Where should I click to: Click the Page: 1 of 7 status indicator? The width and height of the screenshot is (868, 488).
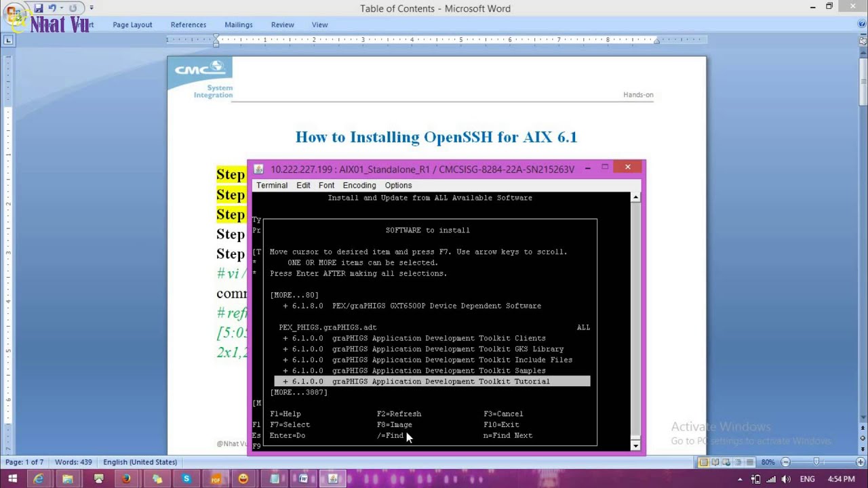(x=24, y=462)
